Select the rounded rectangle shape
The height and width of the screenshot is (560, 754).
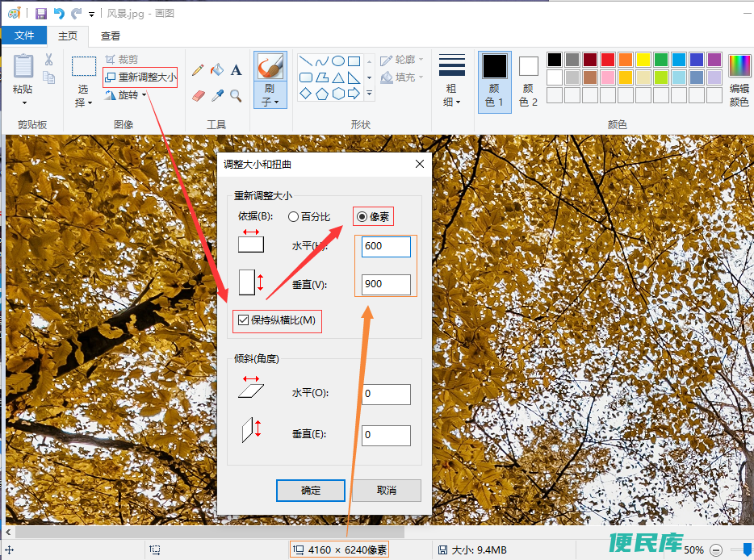pyautogui.click(x=306, y=77)
